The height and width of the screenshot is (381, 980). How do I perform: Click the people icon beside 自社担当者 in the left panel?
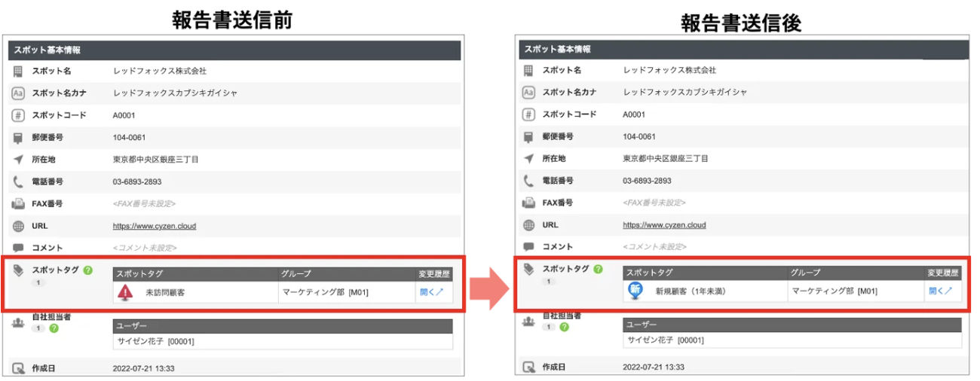tap(19, 322)
